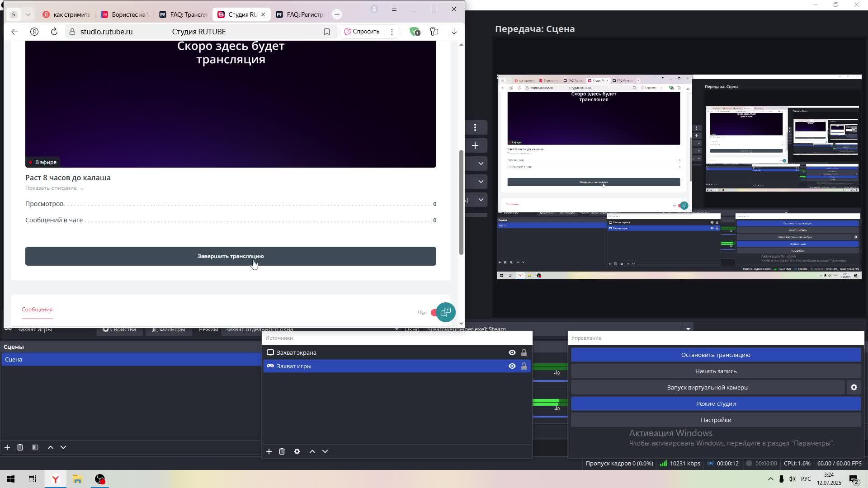Close the Студия RUTUBE tab
Screen dimensions: 868x488
[x=263, y=14]
